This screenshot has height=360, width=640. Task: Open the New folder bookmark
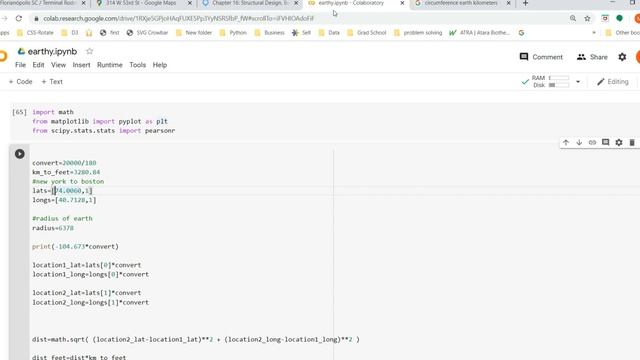point(194,33)
